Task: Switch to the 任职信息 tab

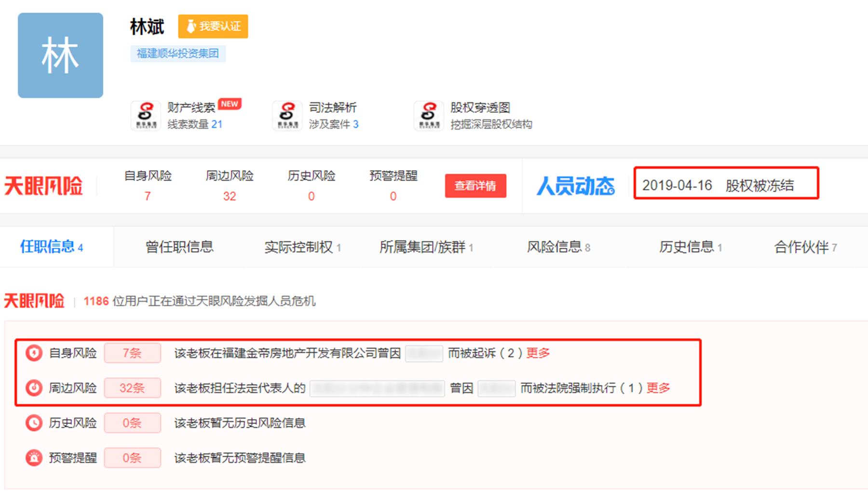Action: [x=52, y=247]
